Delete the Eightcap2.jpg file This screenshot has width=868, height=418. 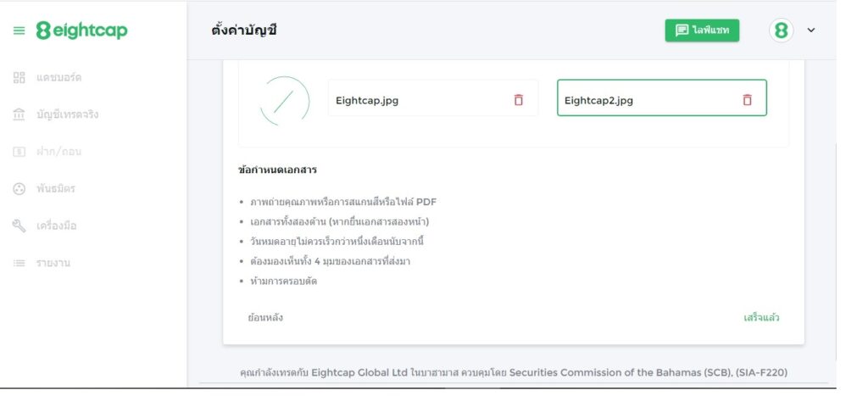point(747,100)
